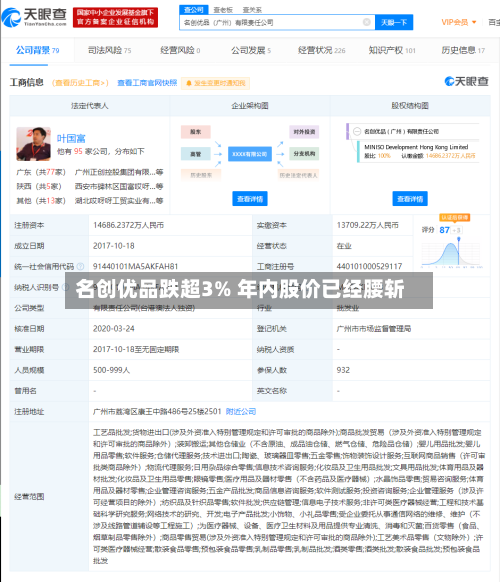This screenshot has height=582, width=500.
Task: Click the red official credit agency banner
Action: 115,17
